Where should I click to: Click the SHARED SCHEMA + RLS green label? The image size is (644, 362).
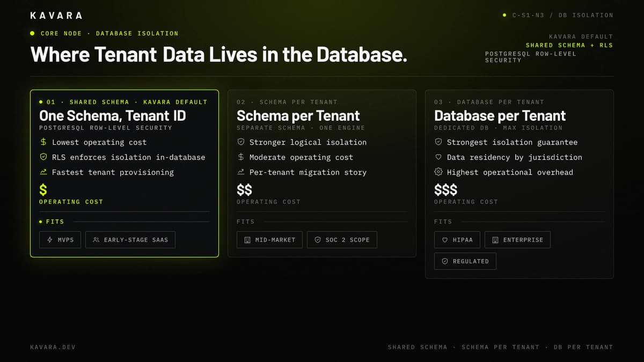click(x=569, y=45)
